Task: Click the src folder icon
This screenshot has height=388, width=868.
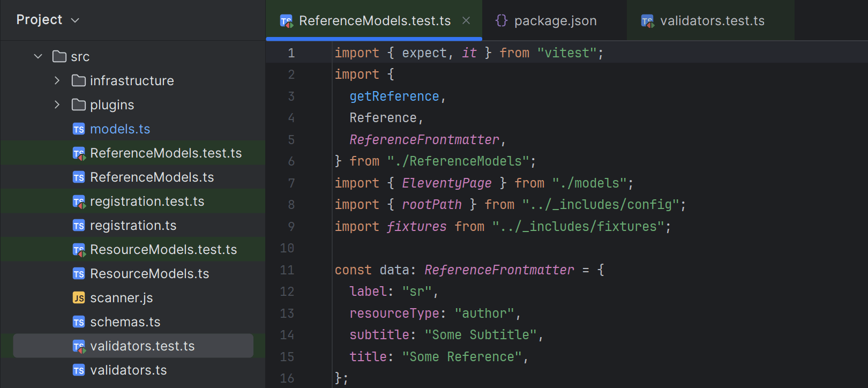Action: 59,56
